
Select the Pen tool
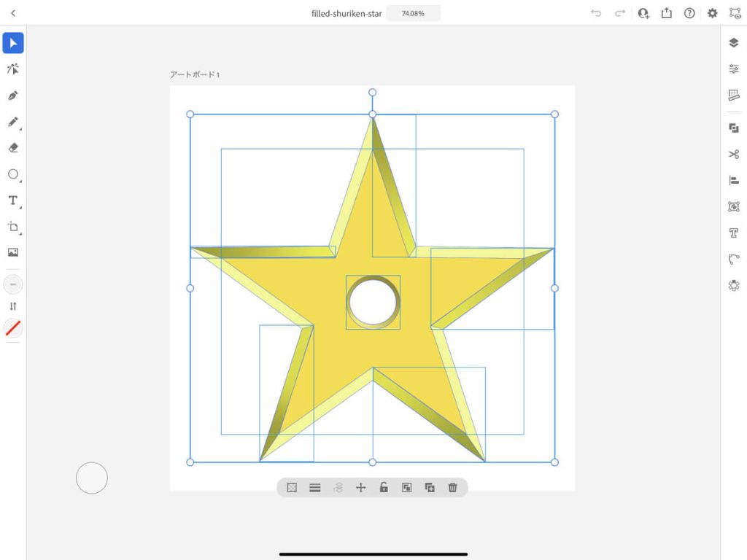13,96
